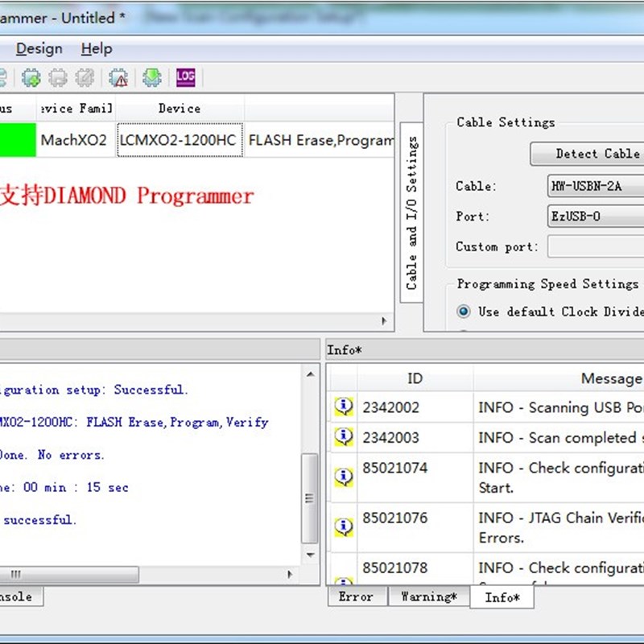Image resolution: width=644 pixels, height=644 pixels.
Task: Open the Design menu
Action: pos(39,48)
